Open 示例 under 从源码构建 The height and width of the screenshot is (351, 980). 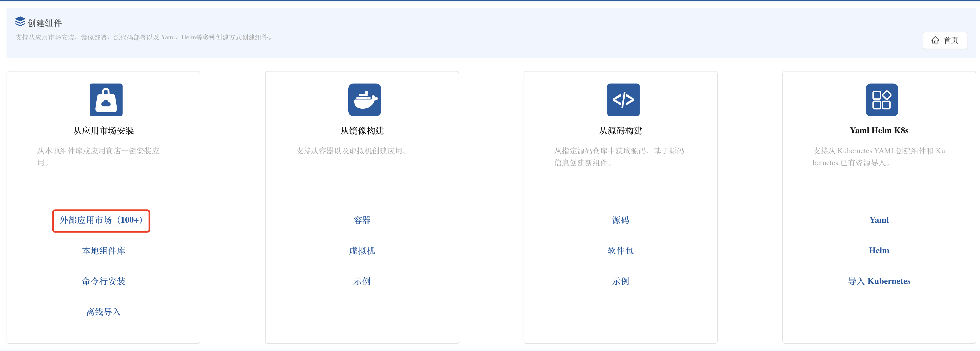(620, 281)
